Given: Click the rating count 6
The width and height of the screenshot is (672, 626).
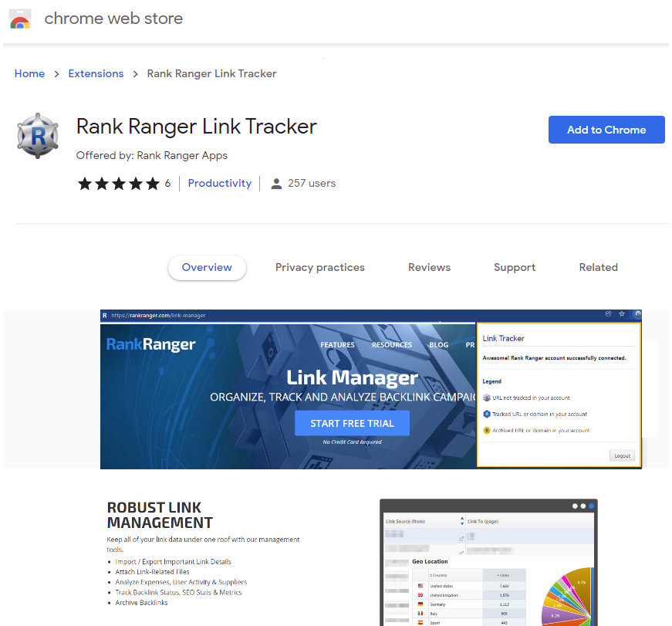Looking at the screenshot, I should pos(167,184).
